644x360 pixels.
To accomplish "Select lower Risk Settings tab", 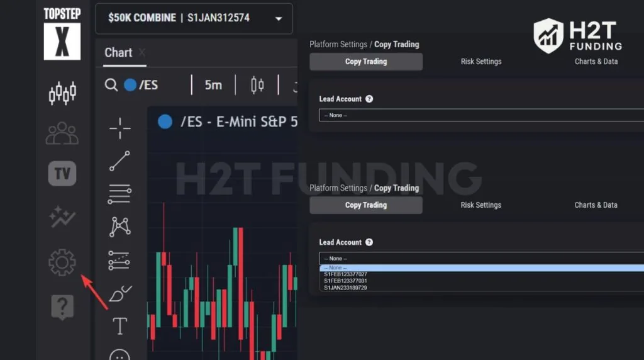I will coord(481,205).
